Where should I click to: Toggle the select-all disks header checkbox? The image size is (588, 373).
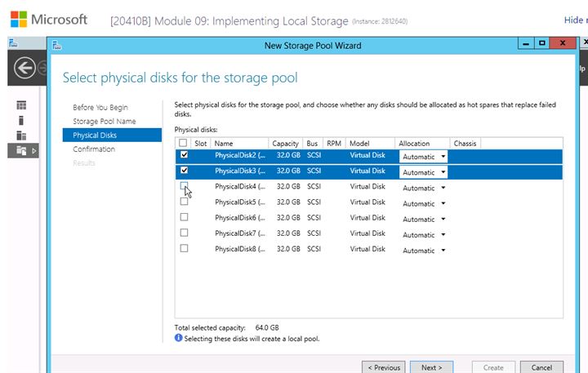[x=184, y=144]
